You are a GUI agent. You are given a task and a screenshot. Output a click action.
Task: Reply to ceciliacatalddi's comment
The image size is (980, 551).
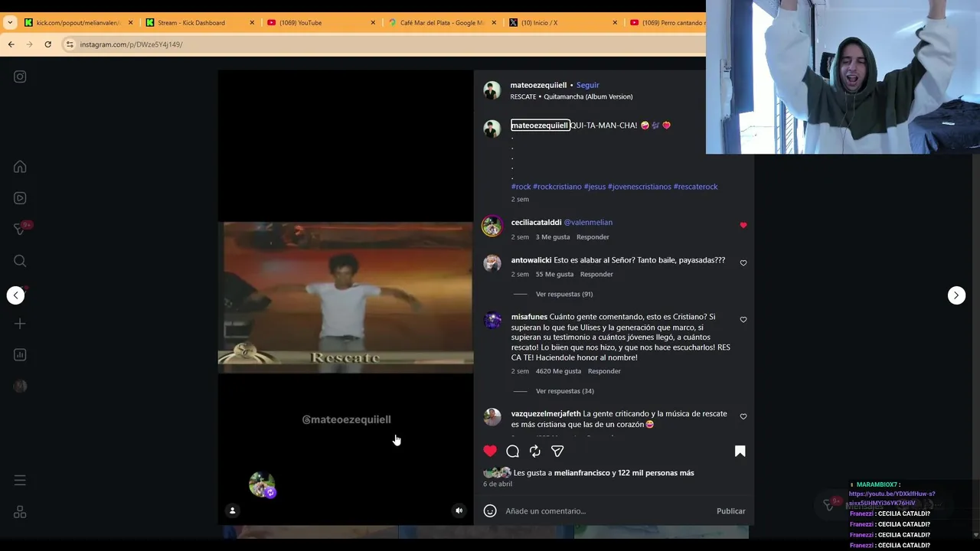click(x=593, y=237)
